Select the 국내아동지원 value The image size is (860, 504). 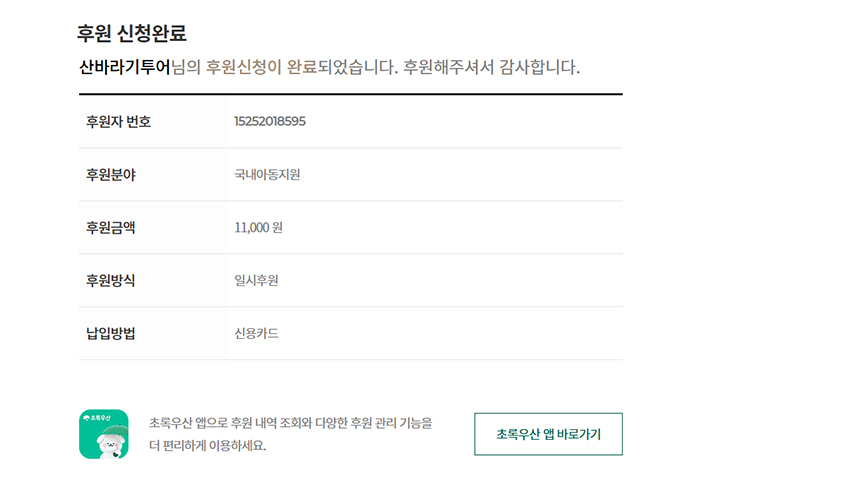(267, 175)
